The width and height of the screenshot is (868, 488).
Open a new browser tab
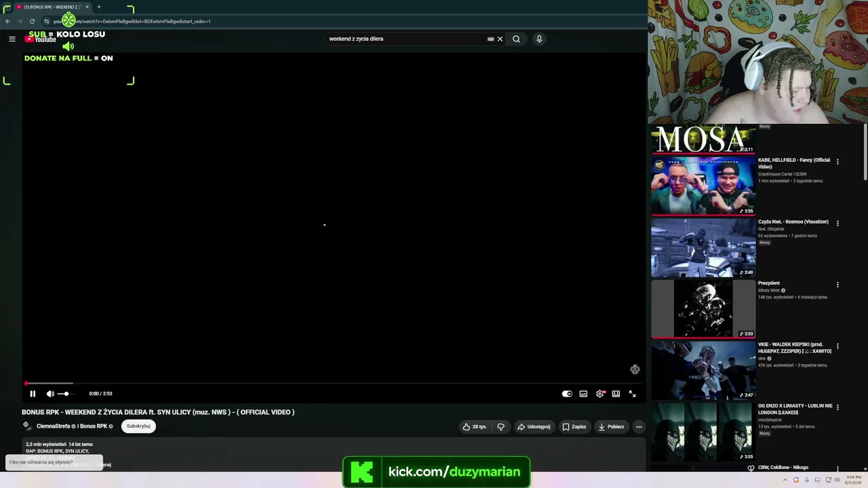99,7
